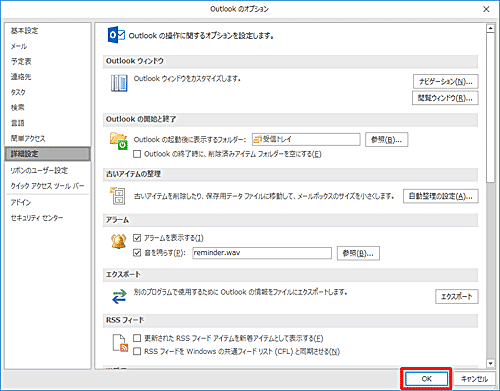
Task: Click the archive cabinet icon for 古いアイテムの整理
Action: [118, 196]
